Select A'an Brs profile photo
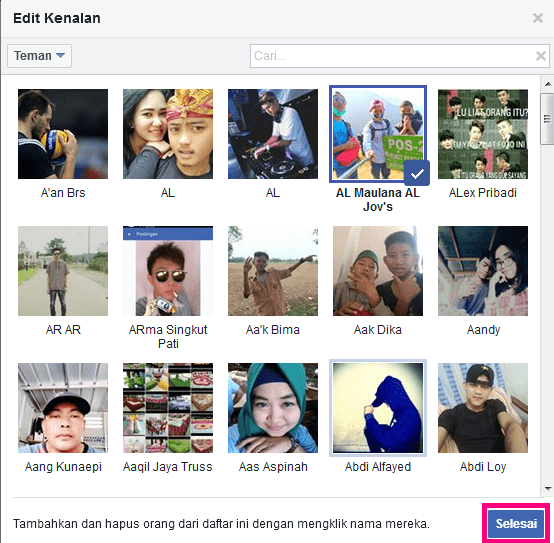Screen dimensions: 554x543 click(63, 134)
